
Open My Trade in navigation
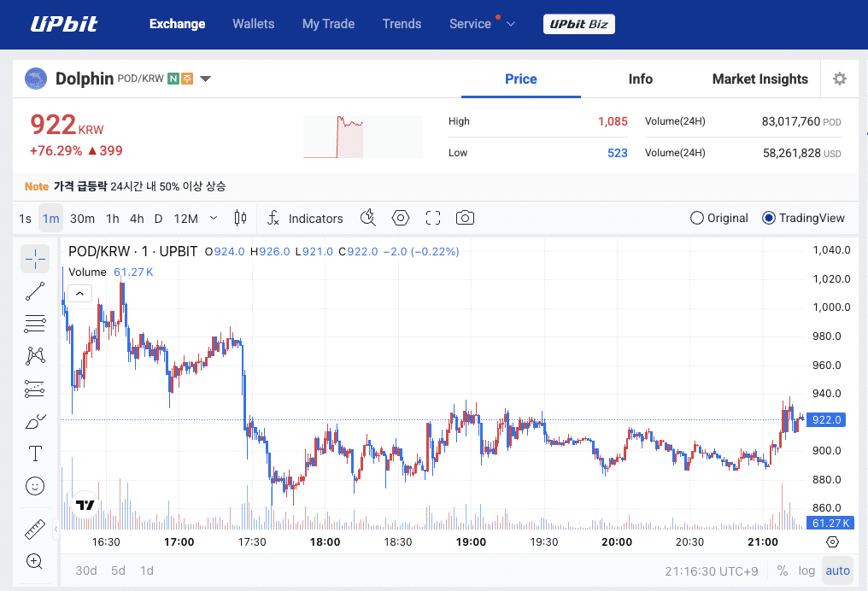coord(328,24)
